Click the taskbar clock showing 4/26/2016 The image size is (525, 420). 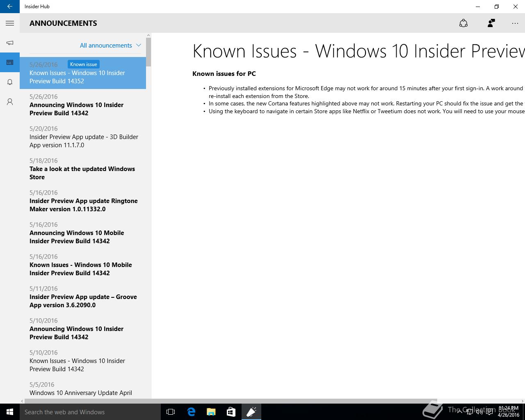[x=509, y=412]
